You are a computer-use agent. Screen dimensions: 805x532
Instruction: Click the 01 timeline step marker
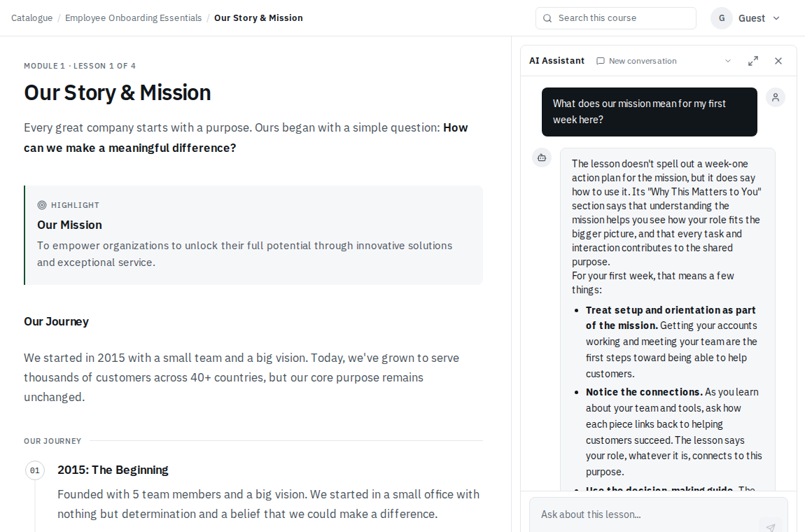(x=35, y=470)
